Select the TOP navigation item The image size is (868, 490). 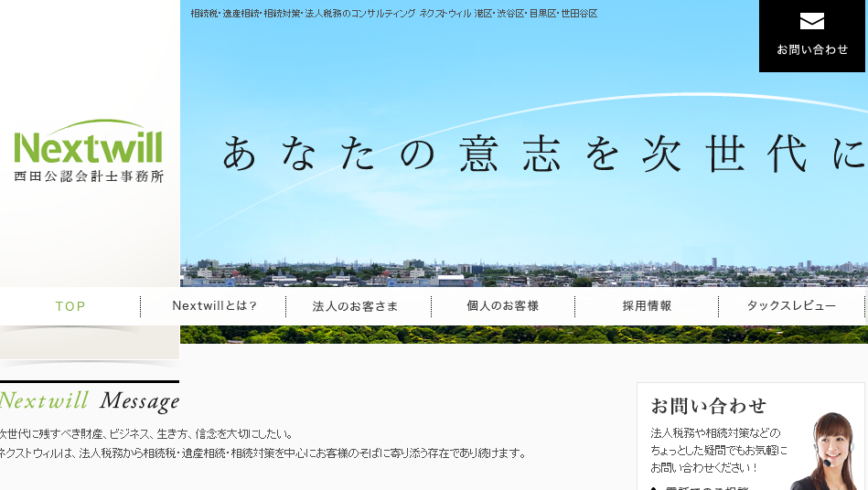[x=70, y=306]
